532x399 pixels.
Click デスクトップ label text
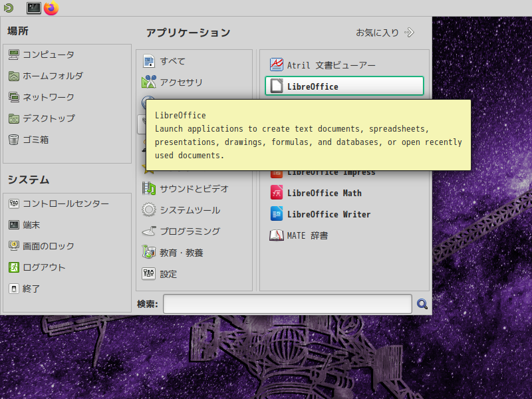pos(49,118)
